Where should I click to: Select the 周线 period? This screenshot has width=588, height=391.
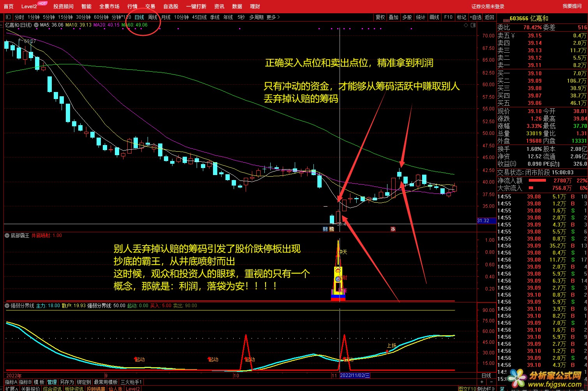[x=153, y=17]
